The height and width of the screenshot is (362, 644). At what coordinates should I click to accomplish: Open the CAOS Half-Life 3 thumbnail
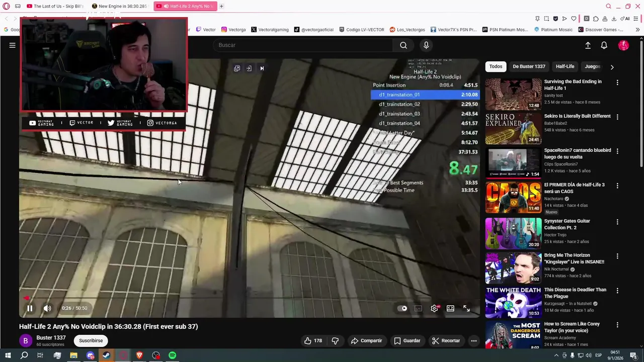[513, 197]
